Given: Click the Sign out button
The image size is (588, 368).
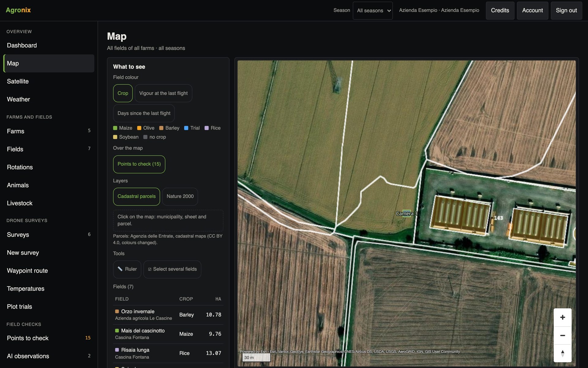Looking at the screenshot, I should point(566,10).
